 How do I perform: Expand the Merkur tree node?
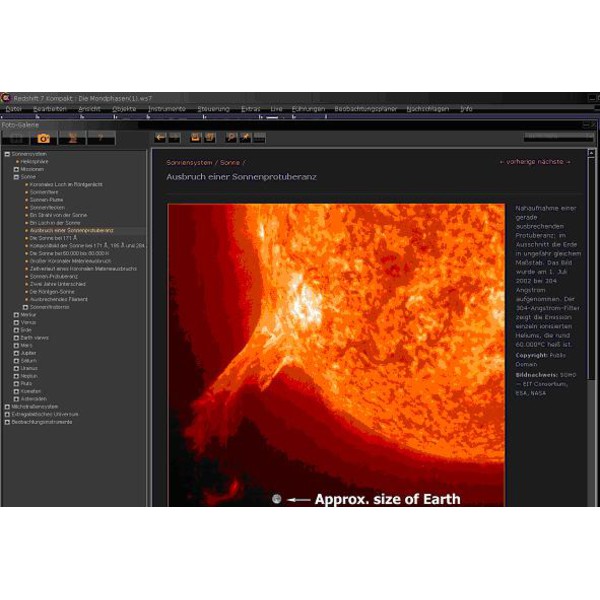tap(15, 315)
